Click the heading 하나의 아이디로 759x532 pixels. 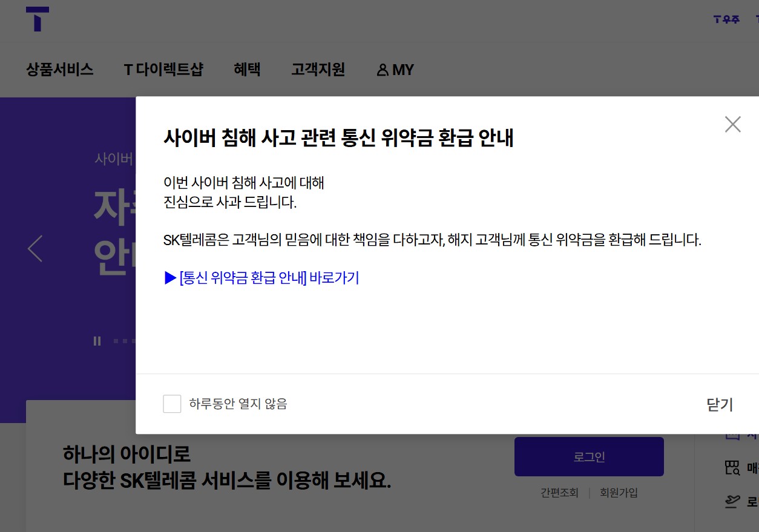tap(126, 453)
